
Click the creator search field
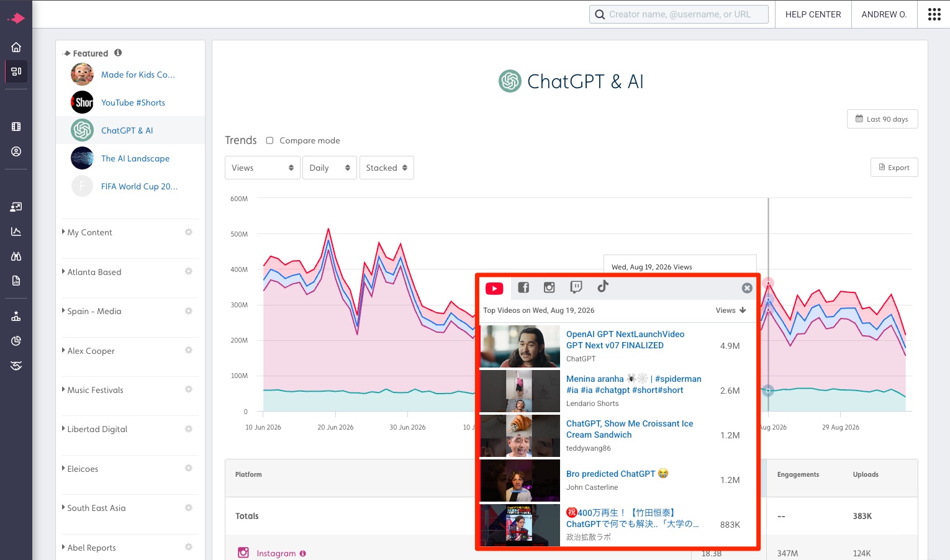pyautogui.click(x=679, y=14)
